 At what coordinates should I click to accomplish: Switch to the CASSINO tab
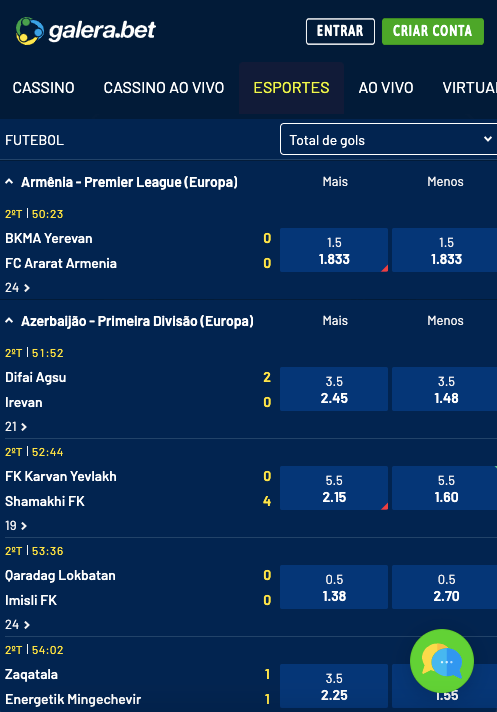point(44,88)
